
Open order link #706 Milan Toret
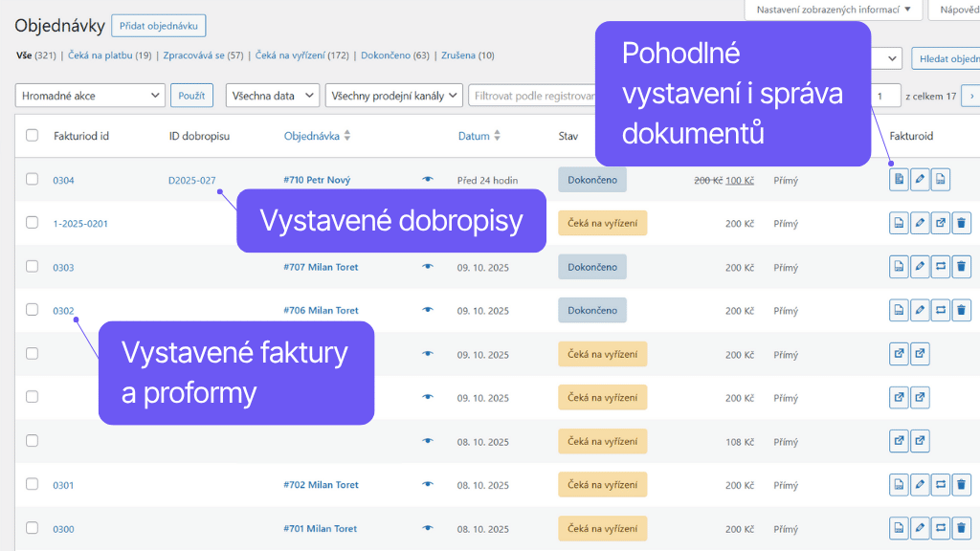pyautogui.click(x=321, y=310)
